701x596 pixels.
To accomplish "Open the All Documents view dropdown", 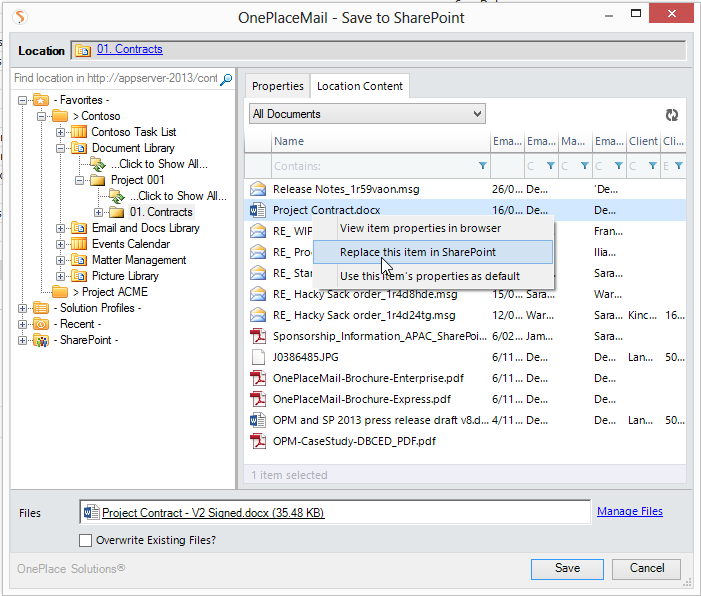I will (366, 114).
